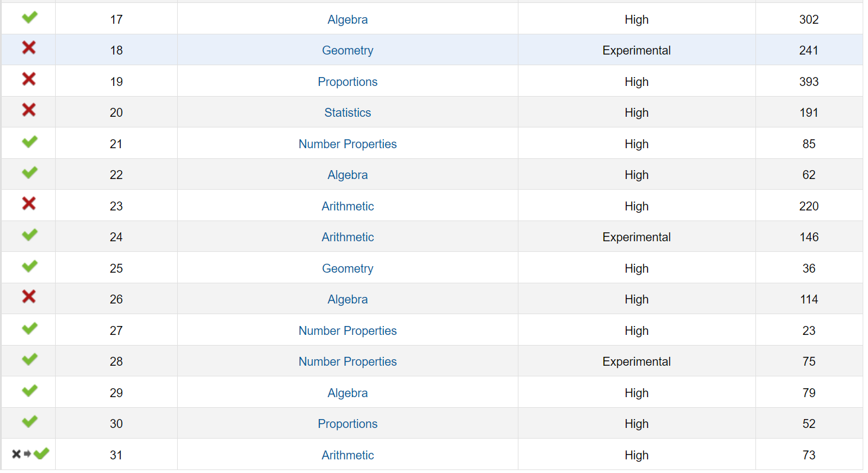Open Number Properties link for question 21

[x=347, y=144]
